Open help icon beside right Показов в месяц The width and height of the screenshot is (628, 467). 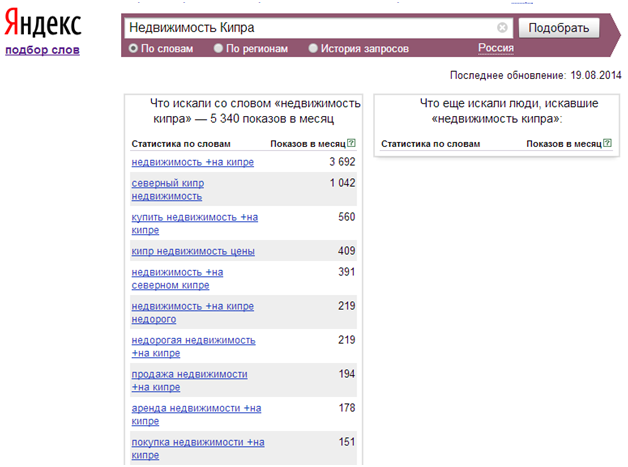pos(607,143)
